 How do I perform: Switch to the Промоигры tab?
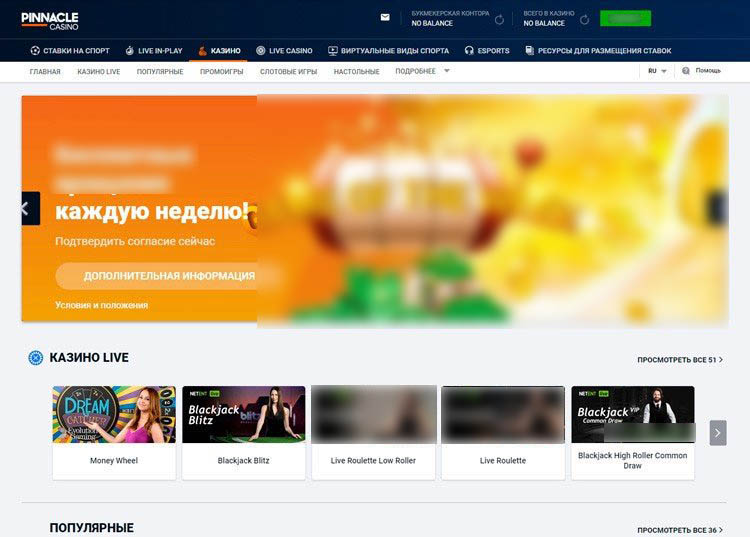coord(221,72)
